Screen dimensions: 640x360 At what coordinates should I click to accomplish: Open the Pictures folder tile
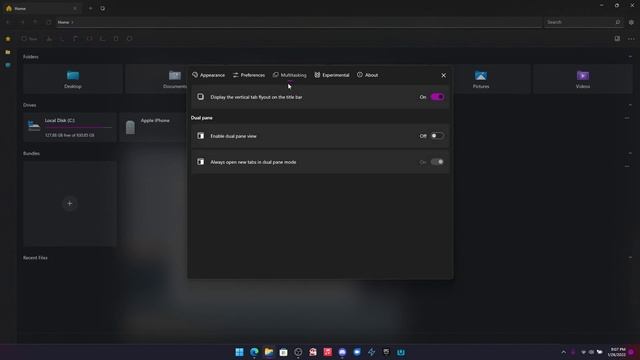481,79
